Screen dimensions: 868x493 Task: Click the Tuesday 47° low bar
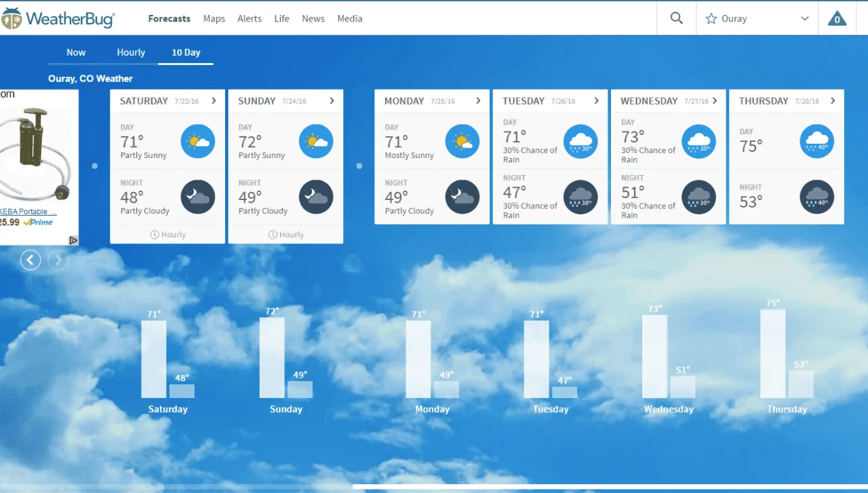coord(565,392)
